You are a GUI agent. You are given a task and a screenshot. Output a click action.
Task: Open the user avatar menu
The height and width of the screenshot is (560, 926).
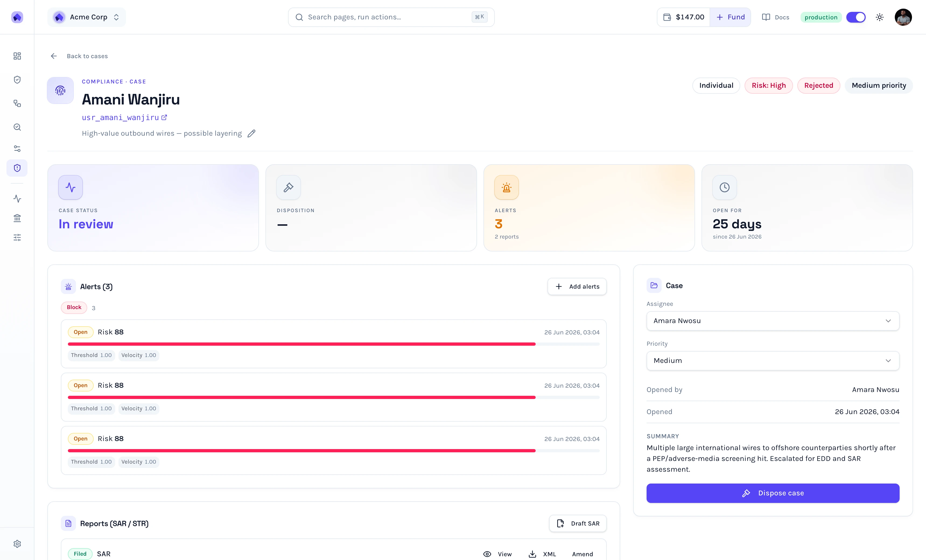(x=903, y=17)
